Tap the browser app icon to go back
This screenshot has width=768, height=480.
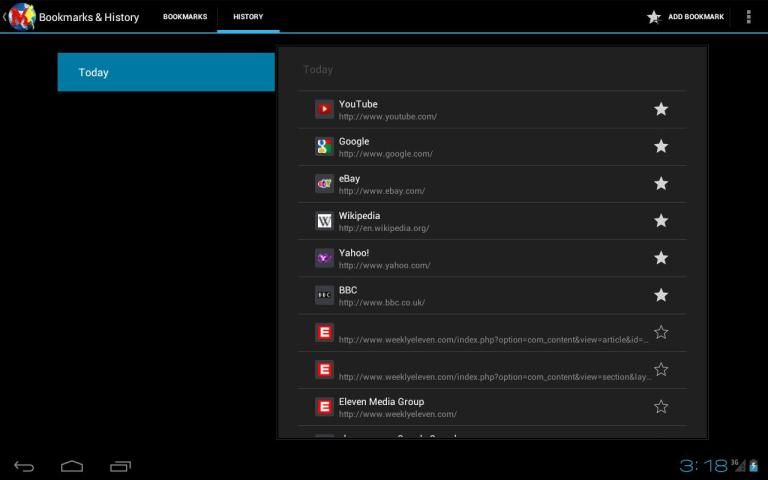click(20, 17)
